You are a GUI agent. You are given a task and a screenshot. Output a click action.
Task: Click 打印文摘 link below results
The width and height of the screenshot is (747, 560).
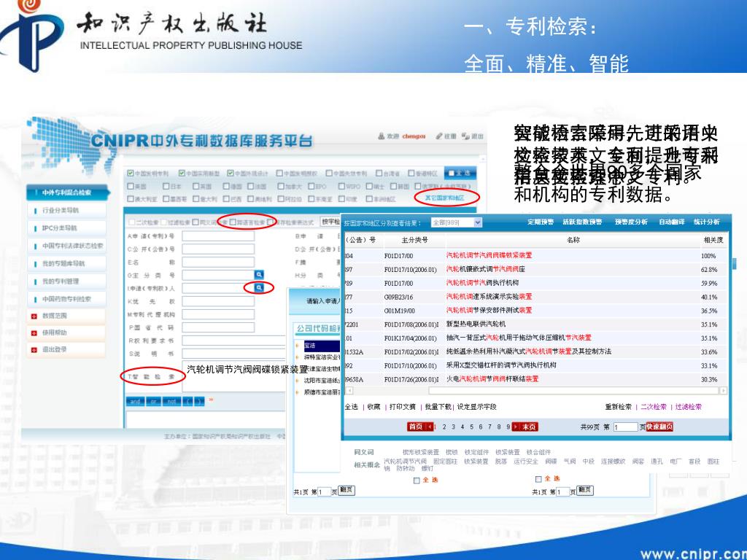point(403,407)
